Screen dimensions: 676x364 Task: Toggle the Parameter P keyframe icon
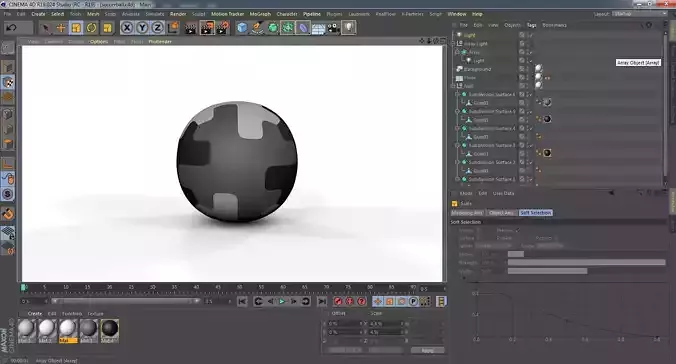pos(413,301)
